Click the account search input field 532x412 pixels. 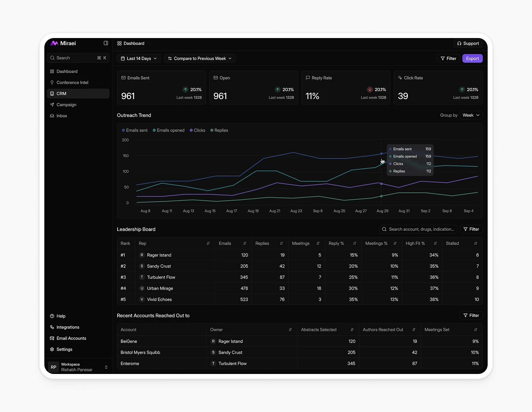[418, 229]
